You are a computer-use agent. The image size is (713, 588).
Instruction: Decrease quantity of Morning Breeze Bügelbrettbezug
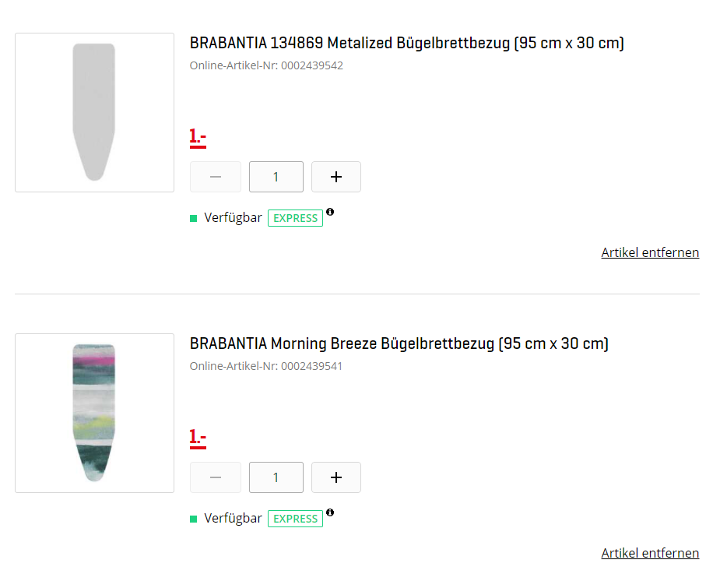(x=216, y=477)
